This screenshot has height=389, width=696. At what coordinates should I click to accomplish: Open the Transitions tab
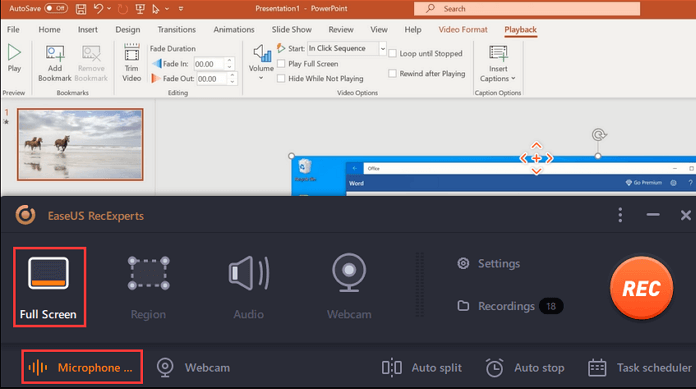(176, 29)
